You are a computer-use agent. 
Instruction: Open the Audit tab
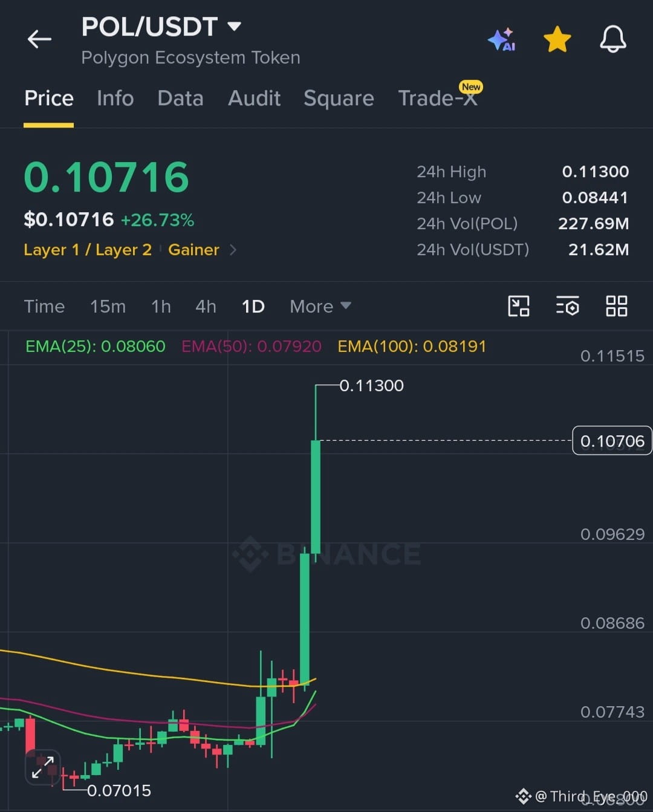[x=254, y=98]
